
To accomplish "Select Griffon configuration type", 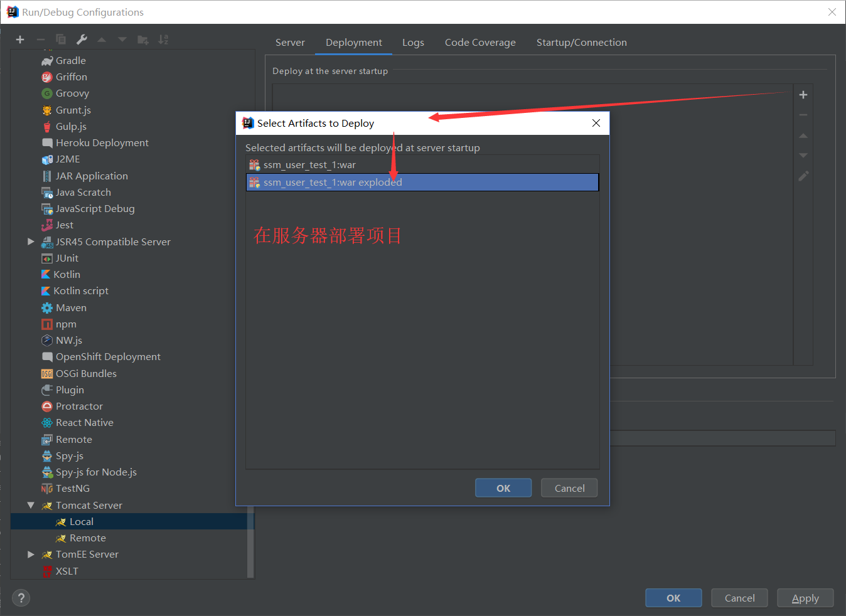I will [64, 77].
